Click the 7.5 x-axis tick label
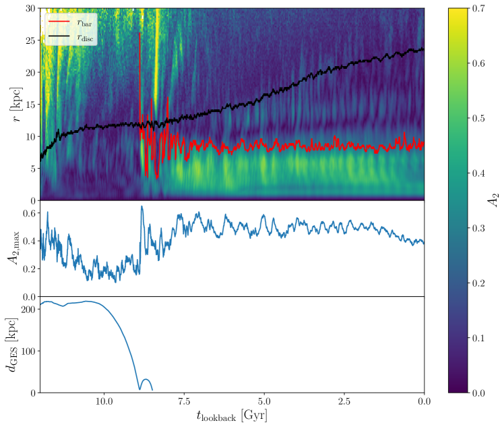Image resolution: width=504 pixels, height=427 pixels. point(184,401)
